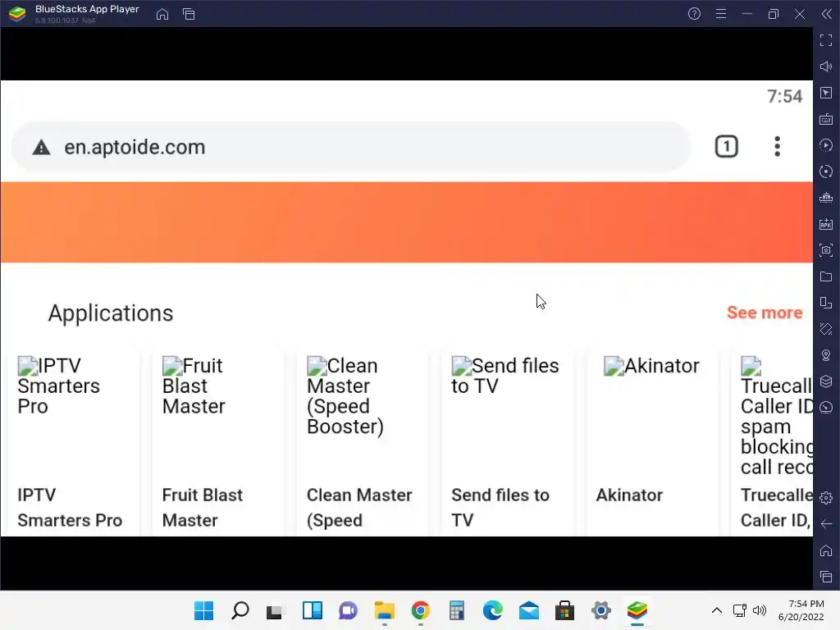Open the media folder icon
840x630 pixels.
[x=826, y=276]
